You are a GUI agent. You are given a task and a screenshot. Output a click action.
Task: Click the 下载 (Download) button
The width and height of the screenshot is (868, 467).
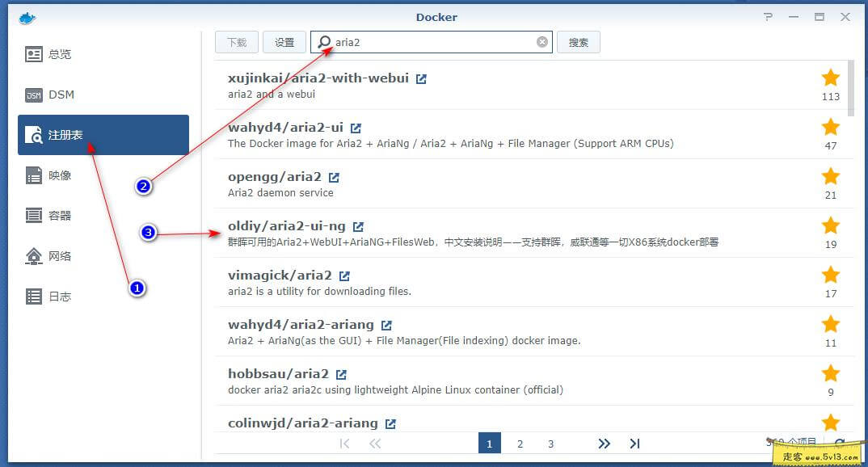click(236, 42)
